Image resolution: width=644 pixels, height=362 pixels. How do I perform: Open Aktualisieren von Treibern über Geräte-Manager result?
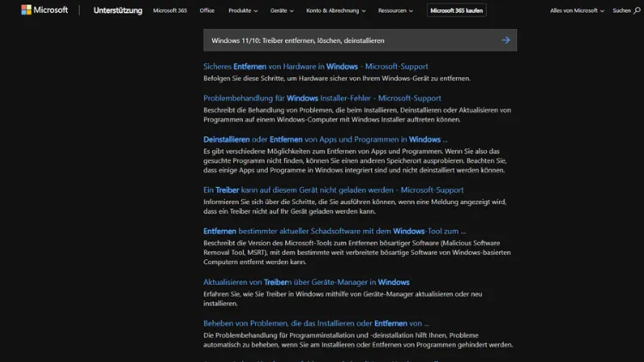tap(306, 282)
